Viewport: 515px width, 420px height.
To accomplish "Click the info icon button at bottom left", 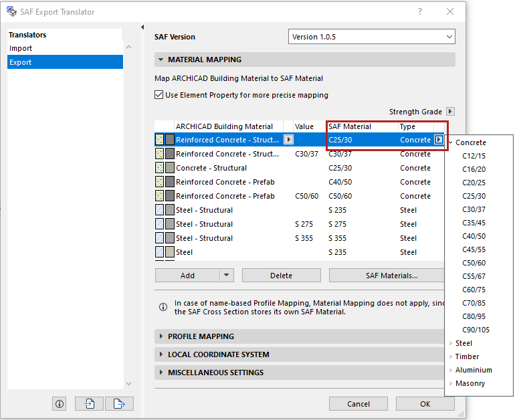I will click(59, 403).
